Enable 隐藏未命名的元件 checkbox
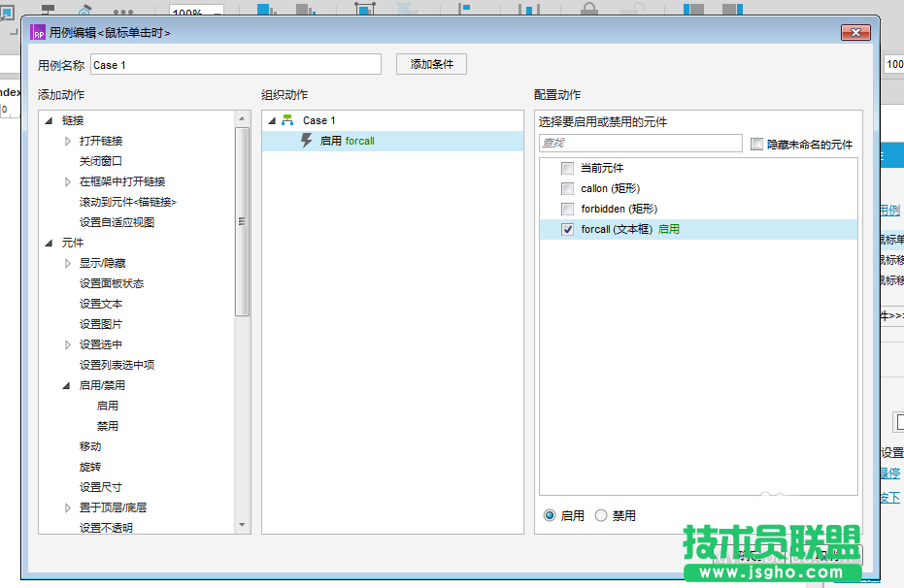904x588 pixels. tap(757, 145)
